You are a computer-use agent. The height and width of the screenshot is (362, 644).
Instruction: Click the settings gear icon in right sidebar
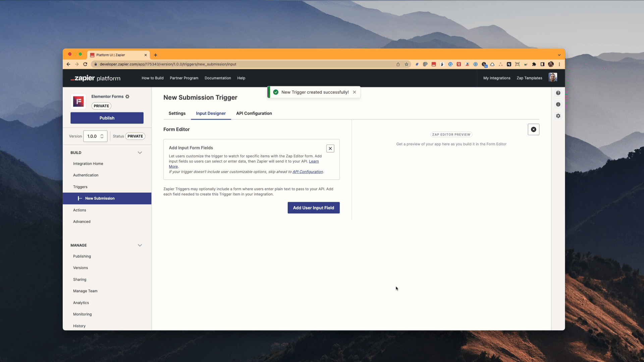pos(558,116)
